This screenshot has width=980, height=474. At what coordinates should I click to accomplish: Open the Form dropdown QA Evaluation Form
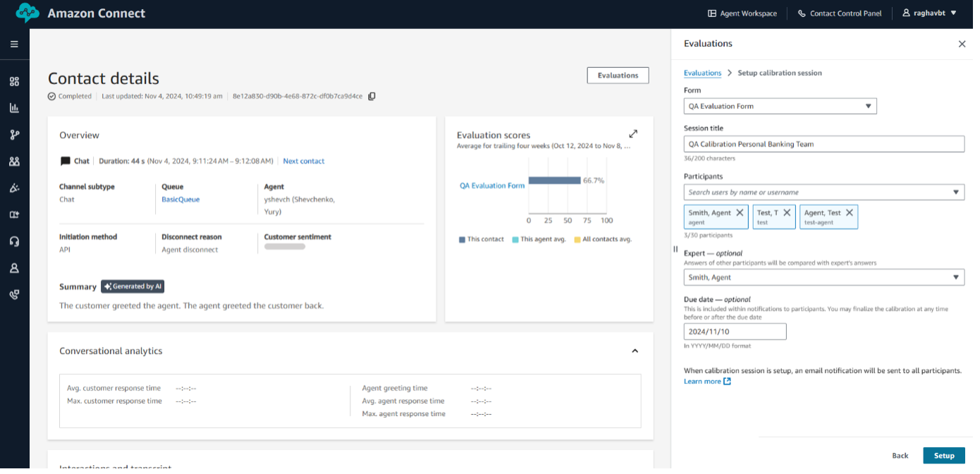(x=780, y=107)
